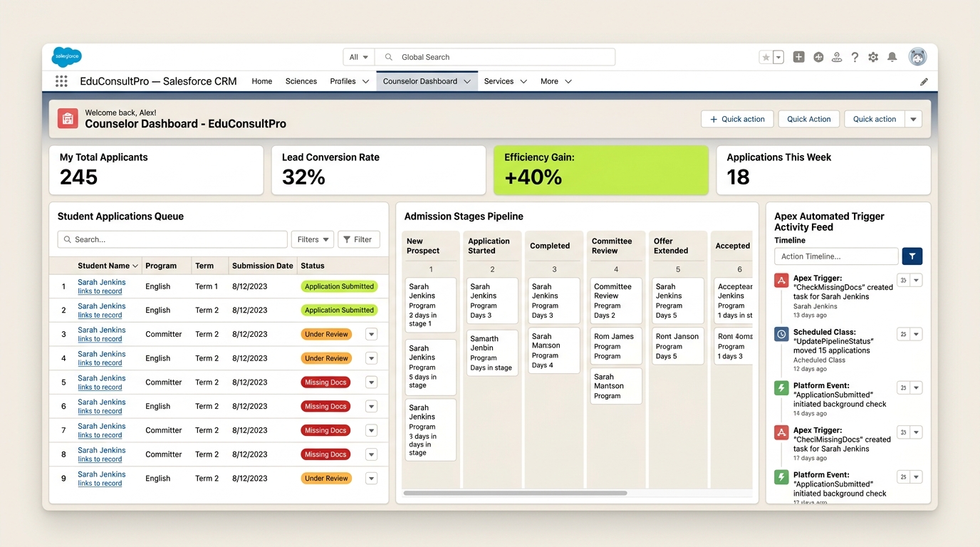Open the Samarth Jenbin pipeline card
The image size is (980, 547).
(x=492, y=353)
